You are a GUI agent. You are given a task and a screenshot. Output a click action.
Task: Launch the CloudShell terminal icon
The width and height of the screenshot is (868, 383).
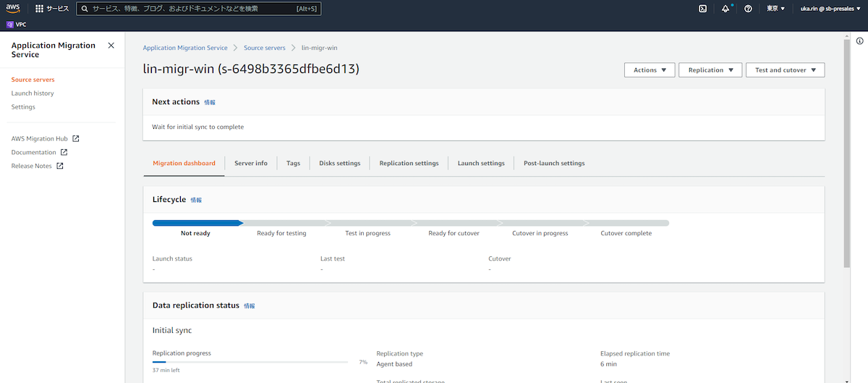(702, 9)
